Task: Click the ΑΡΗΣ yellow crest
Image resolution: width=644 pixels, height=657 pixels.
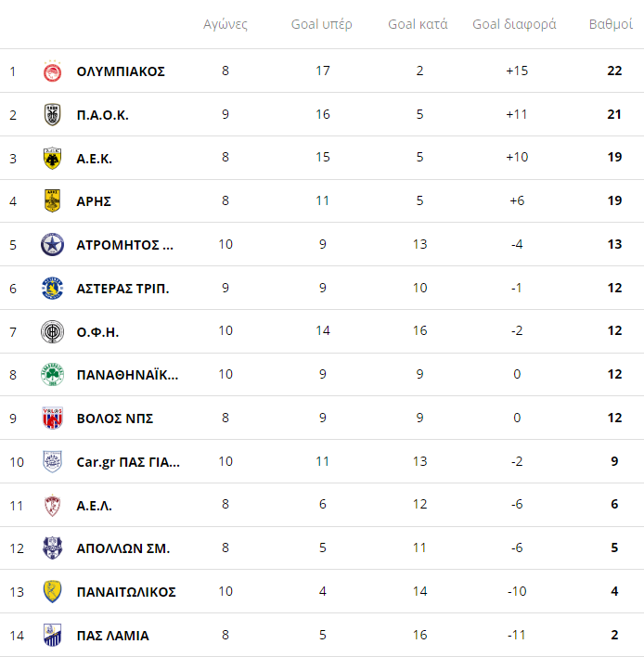Action: pyautogui.click(x=52, y=200)
